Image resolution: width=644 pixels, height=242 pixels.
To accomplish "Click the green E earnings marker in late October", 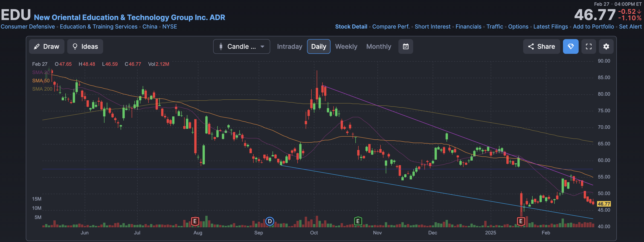I will pyautogui.click(x=358, y=221).
